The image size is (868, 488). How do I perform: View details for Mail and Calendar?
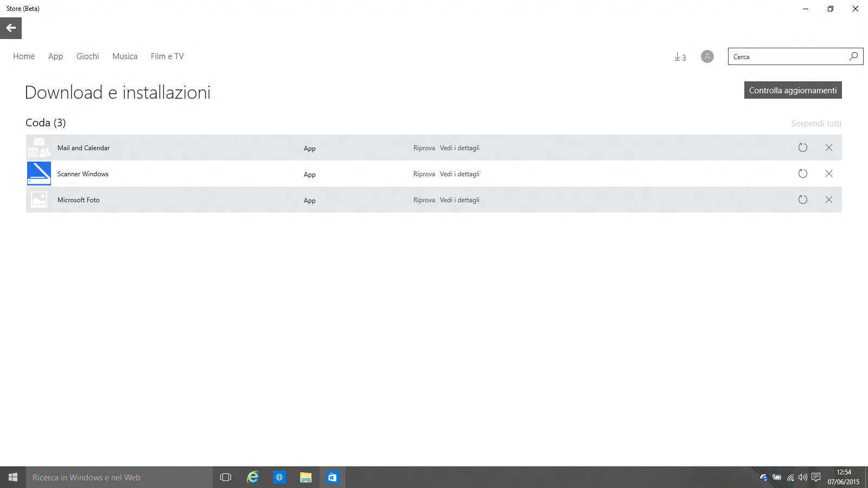(459, 148)
